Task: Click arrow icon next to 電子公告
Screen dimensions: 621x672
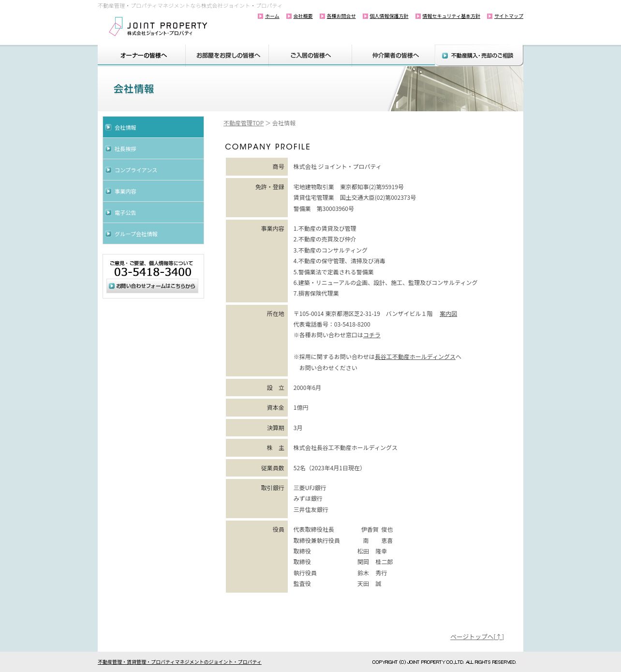Action: click(108, 212)
